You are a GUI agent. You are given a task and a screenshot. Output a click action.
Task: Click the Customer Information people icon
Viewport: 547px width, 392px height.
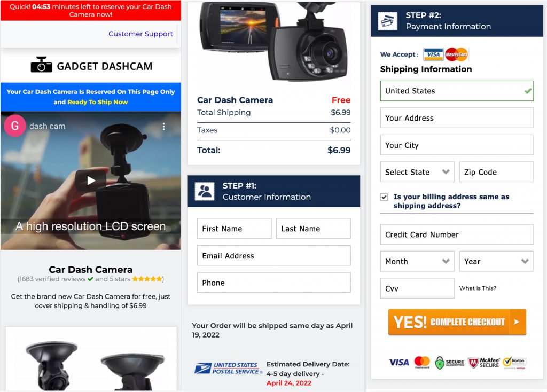[x=205, y=191]
